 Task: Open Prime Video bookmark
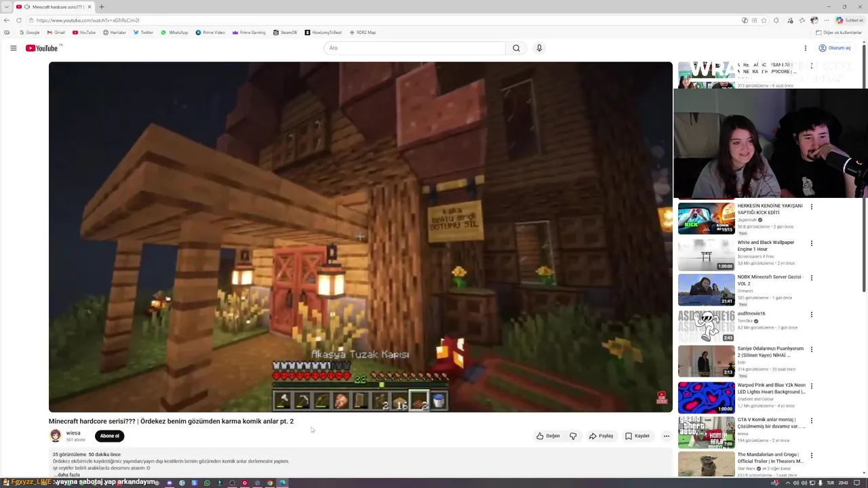[x=210, y=33]
